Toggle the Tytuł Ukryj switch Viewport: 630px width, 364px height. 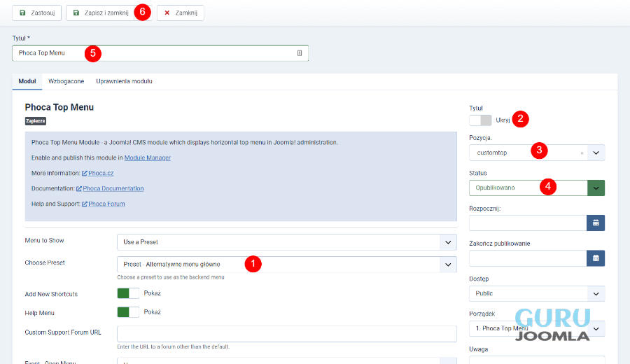click(480, 120)
